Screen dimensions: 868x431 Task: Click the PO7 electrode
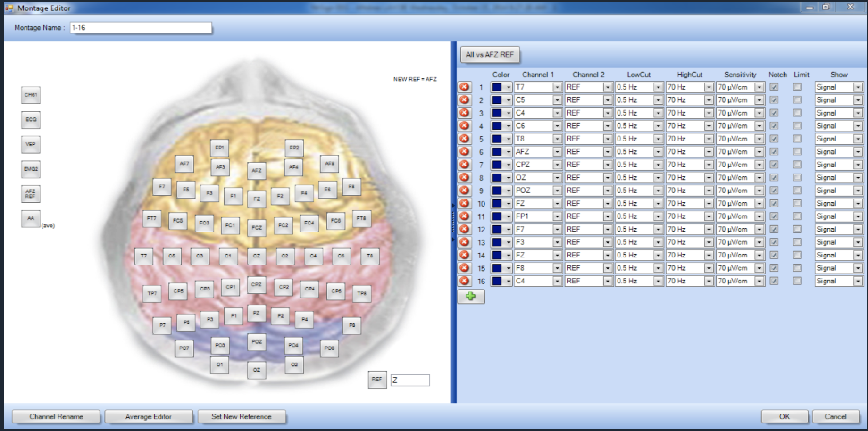click(184, 348)
